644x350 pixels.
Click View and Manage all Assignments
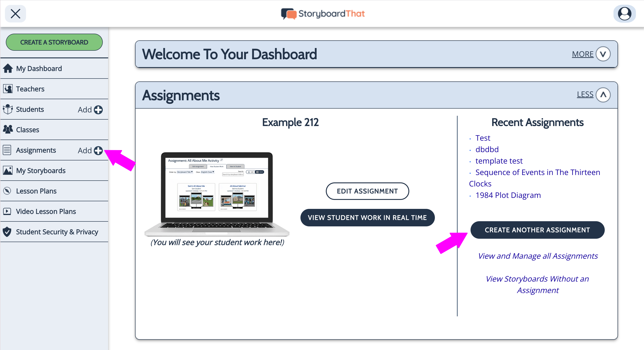click(538, 256)
